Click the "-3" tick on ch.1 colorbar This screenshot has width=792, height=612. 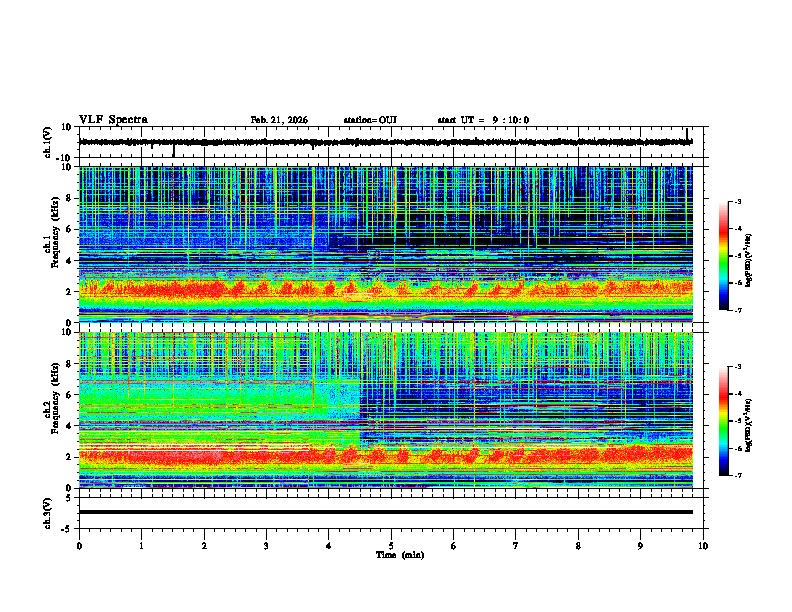738,202
